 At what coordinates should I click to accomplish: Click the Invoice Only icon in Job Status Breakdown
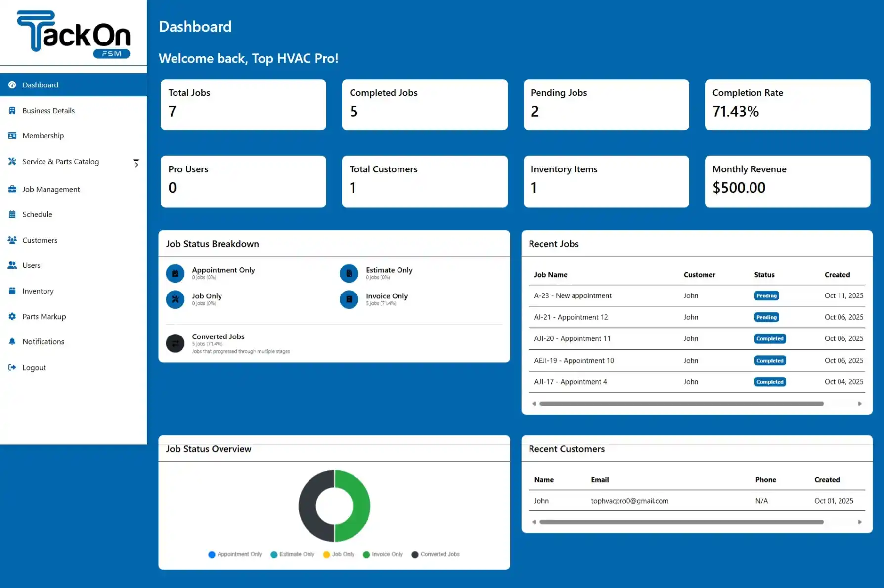(x=349, y=299)
